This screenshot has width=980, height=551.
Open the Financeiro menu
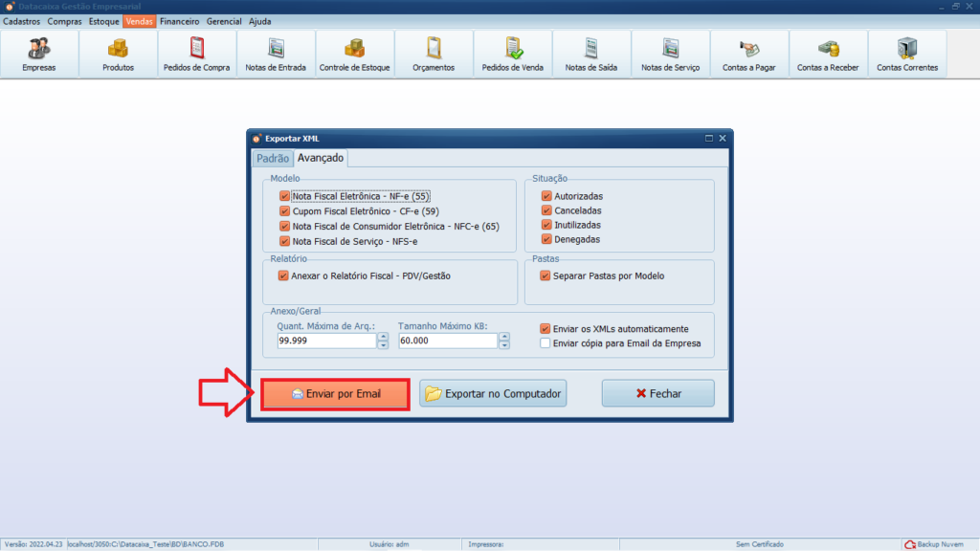click(179, 21)
